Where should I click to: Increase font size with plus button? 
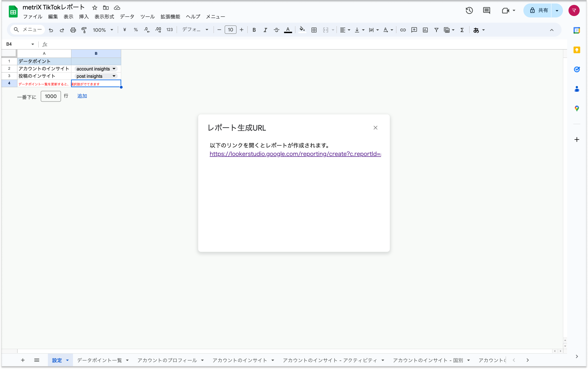tap(241, 30)
